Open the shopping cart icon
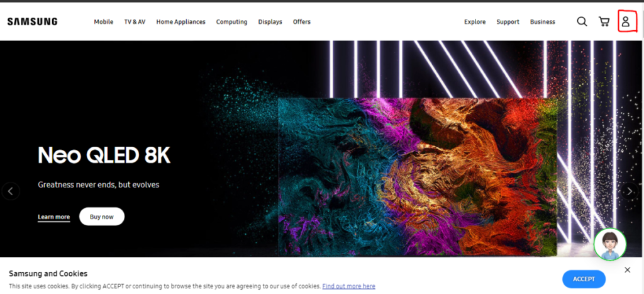Image resolution: width=644 pixels, height=294 pixels. coord(604,21)
